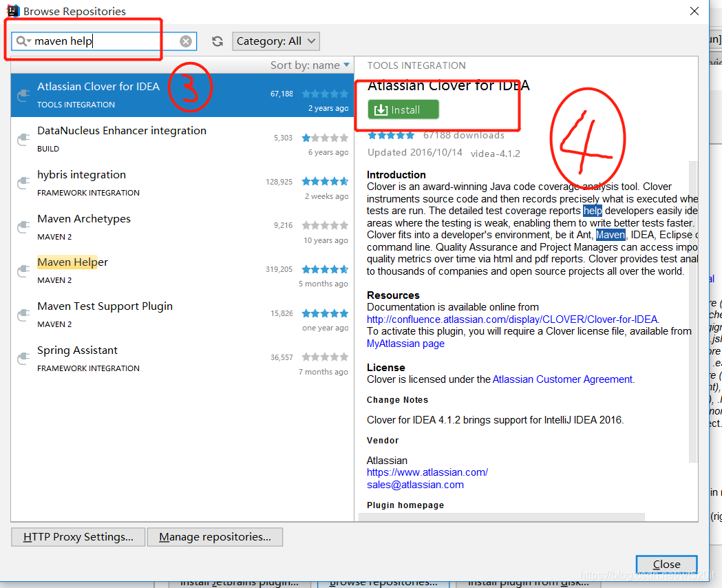Install the Atlassian Clover plugin
Viewport: 722px width, 588px height.
pyautogui.click(x=403, y=109)
